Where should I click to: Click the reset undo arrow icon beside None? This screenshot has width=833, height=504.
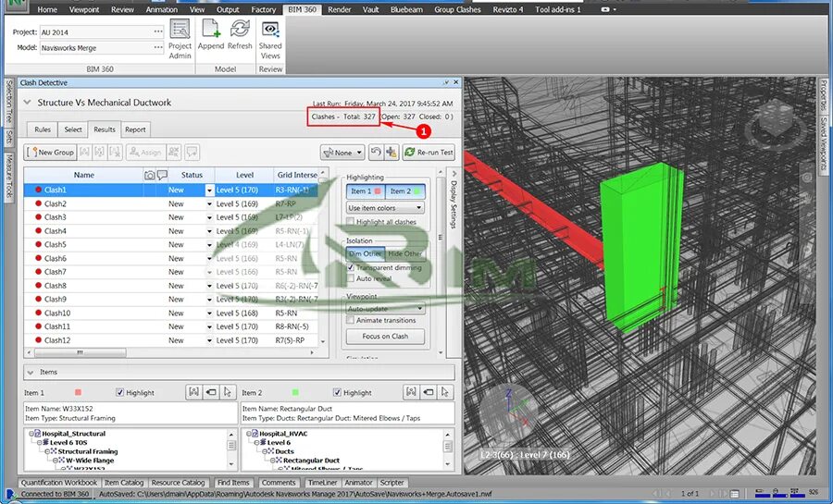[x=376, y=153]
